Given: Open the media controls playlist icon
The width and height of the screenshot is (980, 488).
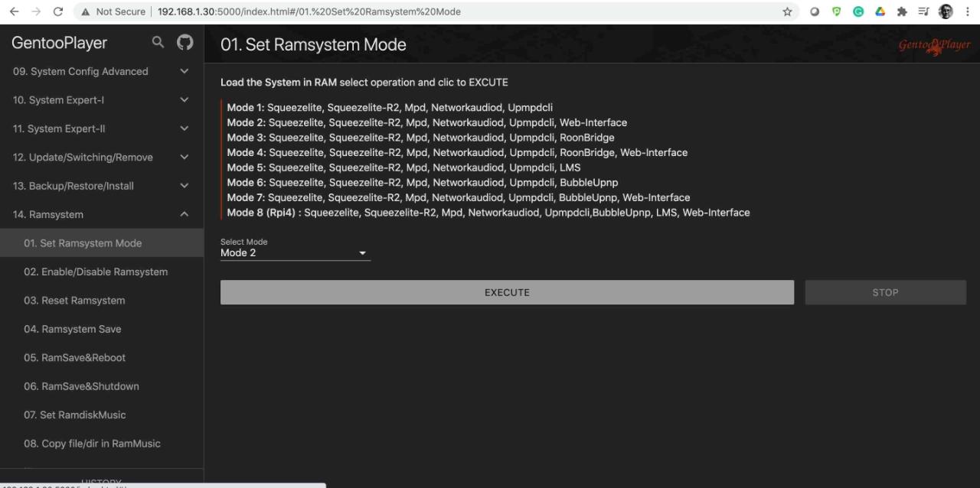Looking at the screenshot, I should point(924,11).
